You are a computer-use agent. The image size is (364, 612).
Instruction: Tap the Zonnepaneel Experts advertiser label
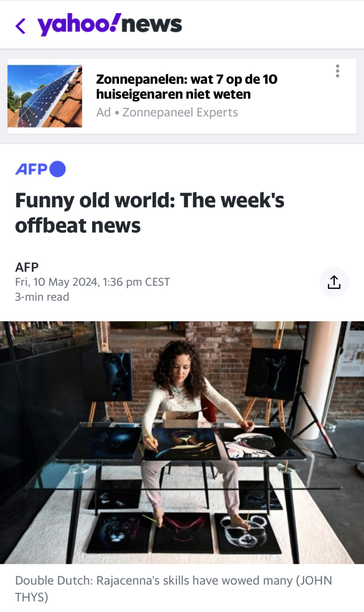click(x=180, y=113)
